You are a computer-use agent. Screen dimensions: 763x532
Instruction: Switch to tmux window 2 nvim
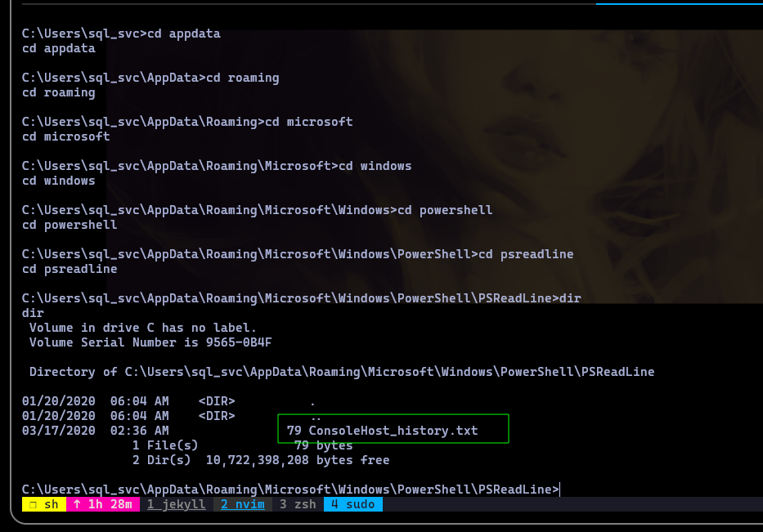click(242, 504)
